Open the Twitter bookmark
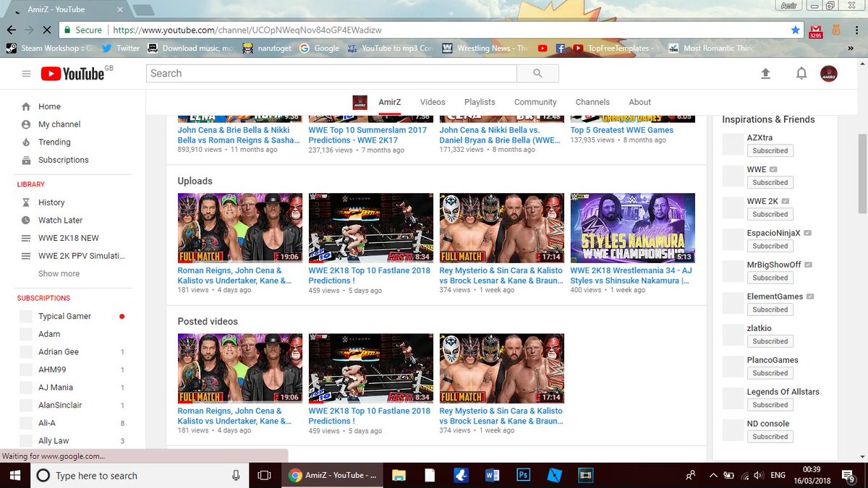The height and width of the screenshot is (488, 868). pos(120,48)
